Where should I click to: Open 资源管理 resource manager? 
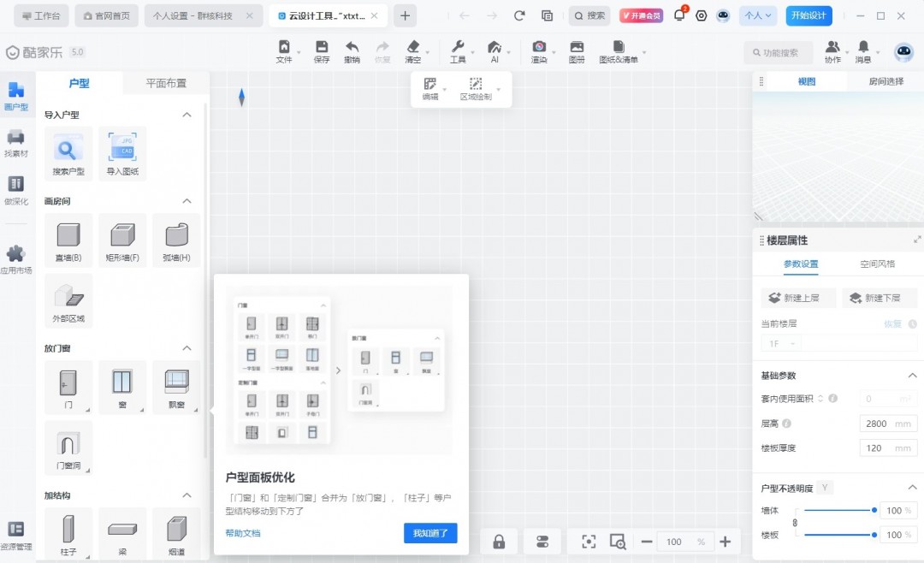[x=16, y=536]
